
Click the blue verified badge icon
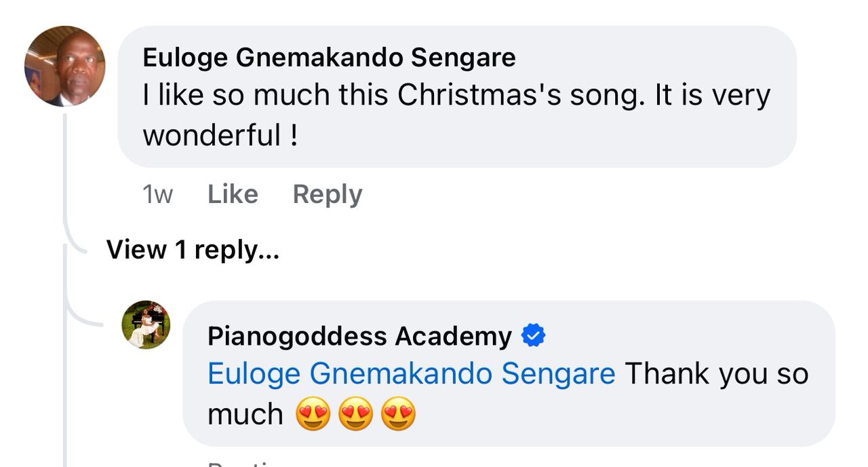(534, 335)
